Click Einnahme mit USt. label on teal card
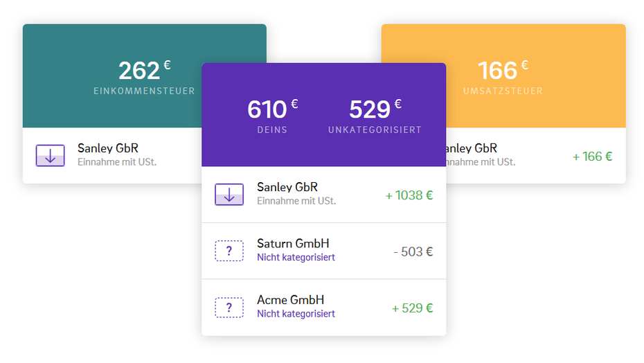Viewport: 644px width, 363px height. tap(117, 162)
